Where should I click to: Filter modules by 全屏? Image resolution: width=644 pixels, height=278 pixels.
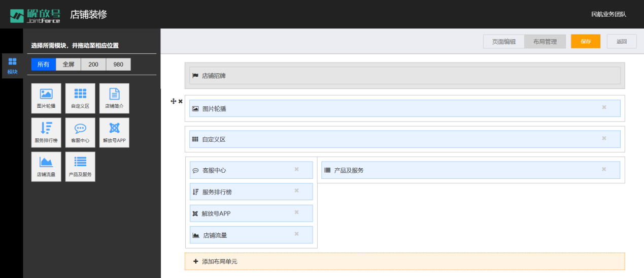point(69,65)
